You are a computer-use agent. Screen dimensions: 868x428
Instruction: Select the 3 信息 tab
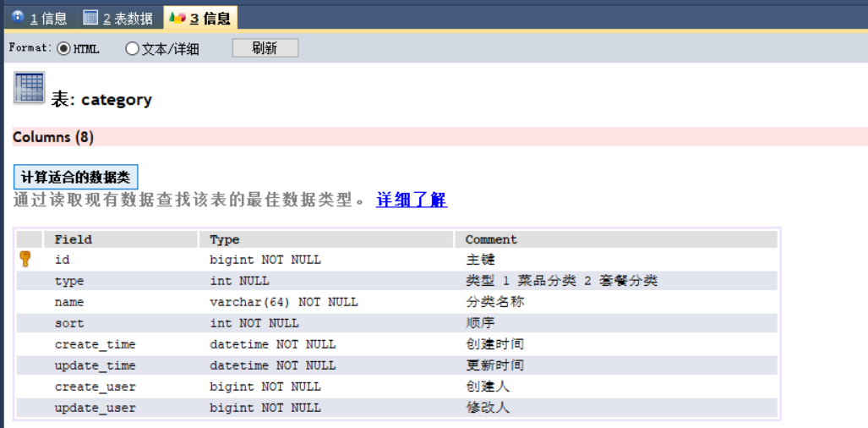tap(200, 18)
